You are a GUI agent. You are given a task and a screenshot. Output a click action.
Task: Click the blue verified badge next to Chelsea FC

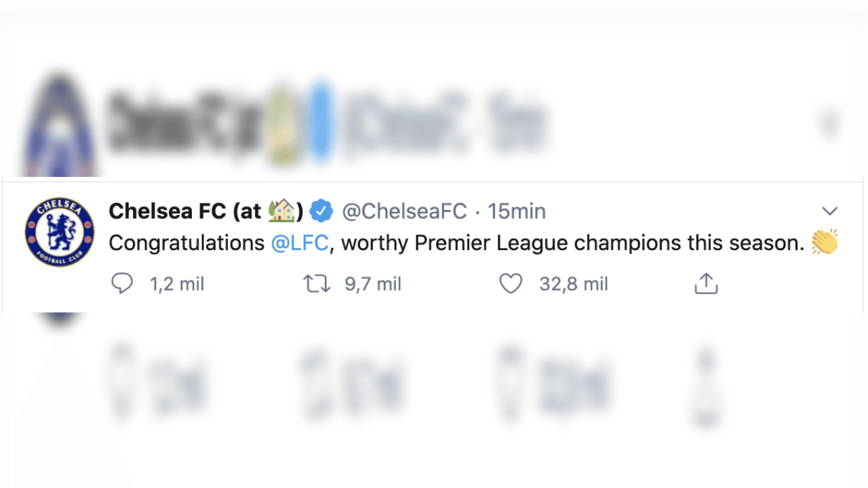321,211
